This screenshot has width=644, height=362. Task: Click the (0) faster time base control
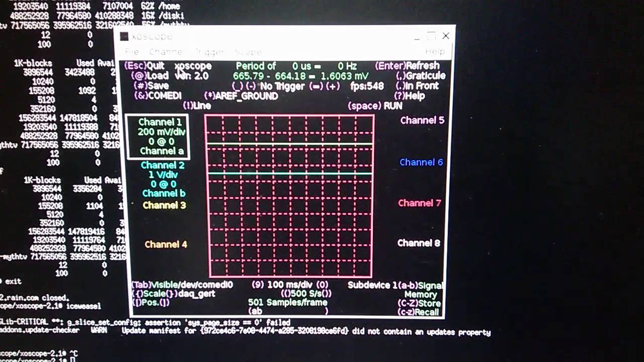pos(323,285)
